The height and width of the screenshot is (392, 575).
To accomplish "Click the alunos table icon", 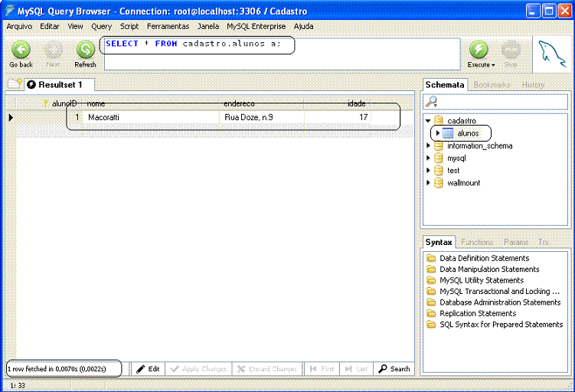I will 448,133.
